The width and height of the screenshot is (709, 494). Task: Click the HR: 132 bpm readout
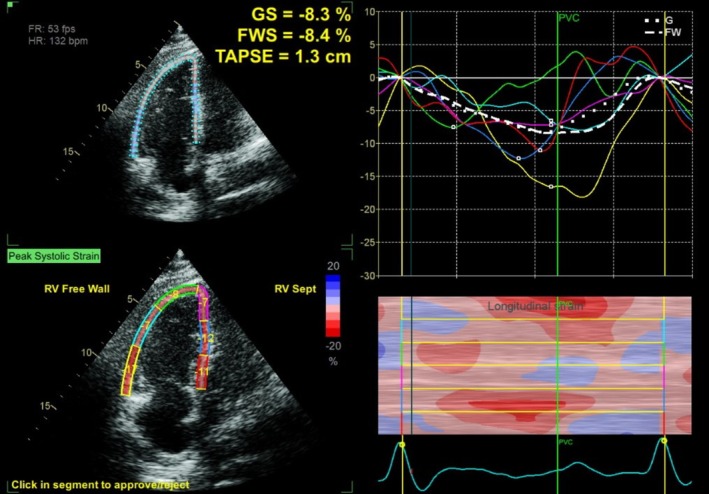pos(57,41)
